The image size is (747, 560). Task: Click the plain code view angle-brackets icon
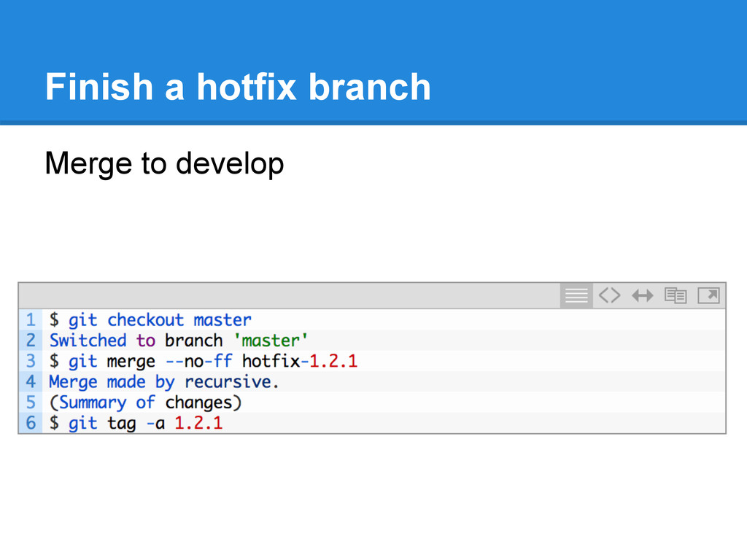pos(609,296)
